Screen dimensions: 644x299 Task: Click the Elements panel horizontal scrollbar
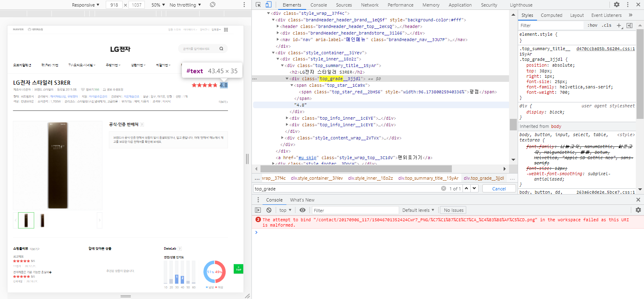(x=356, y=169)
